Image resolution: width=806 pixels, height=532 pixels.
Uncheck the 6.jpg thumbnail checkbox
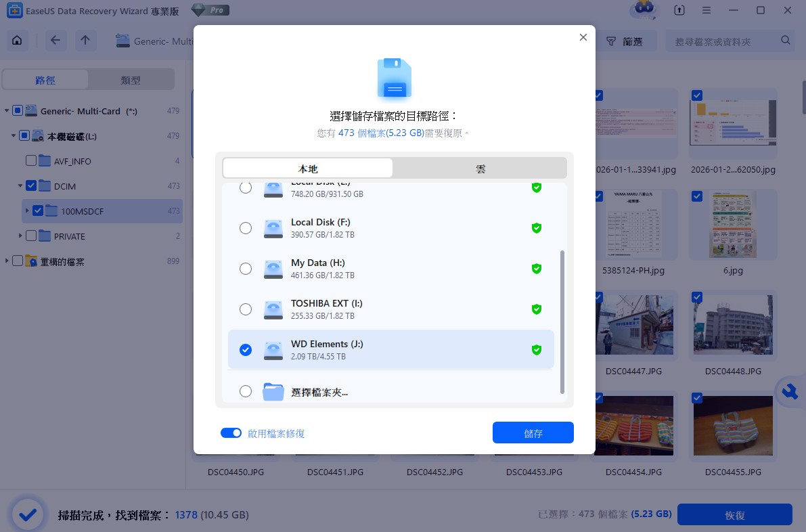(x=697, y=196)
